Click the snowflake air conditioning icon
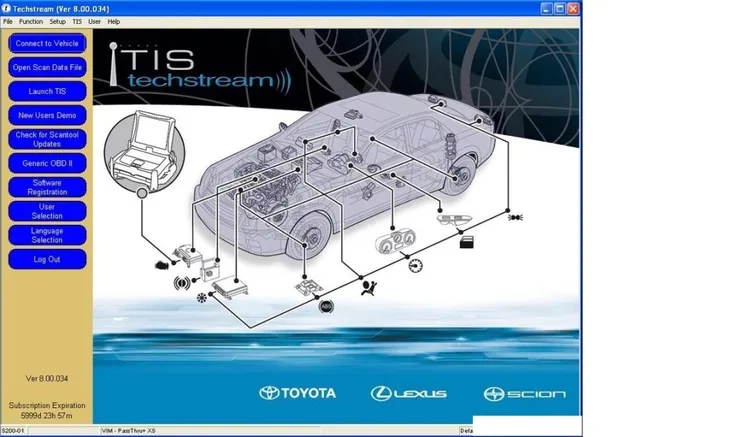 pyautogui.click(x=202, y=298)
